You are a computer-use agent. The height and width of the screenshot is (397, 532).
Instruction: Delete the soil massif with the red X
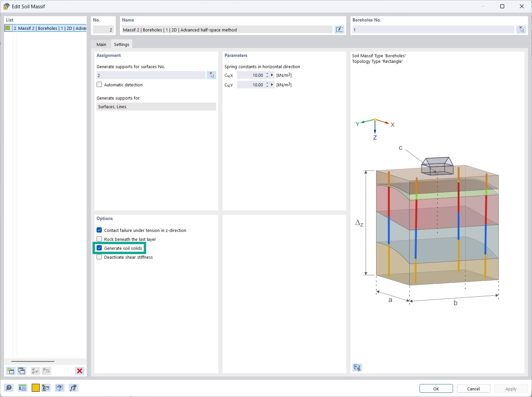pos(79,371)
